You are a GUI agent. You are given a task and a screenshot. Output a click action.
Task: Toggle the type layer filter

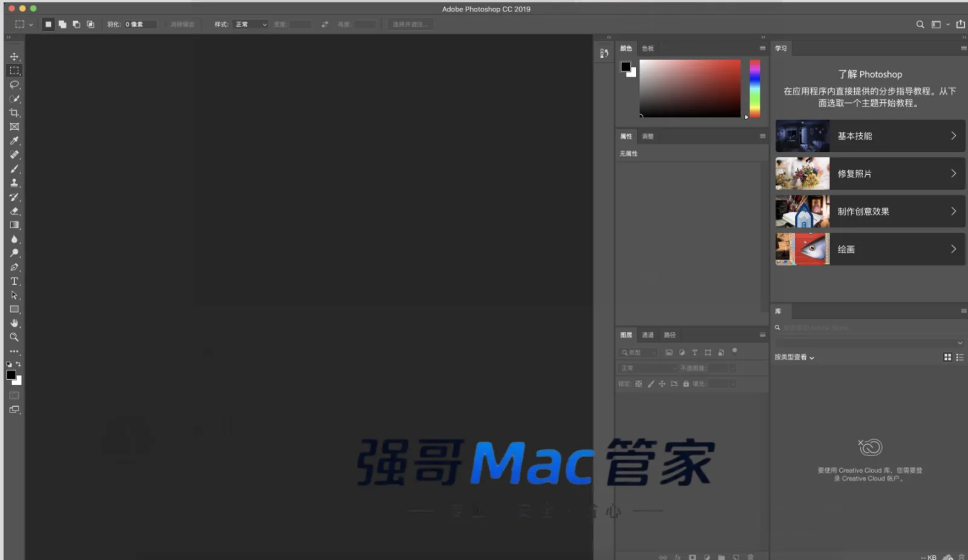pos(695,352)
